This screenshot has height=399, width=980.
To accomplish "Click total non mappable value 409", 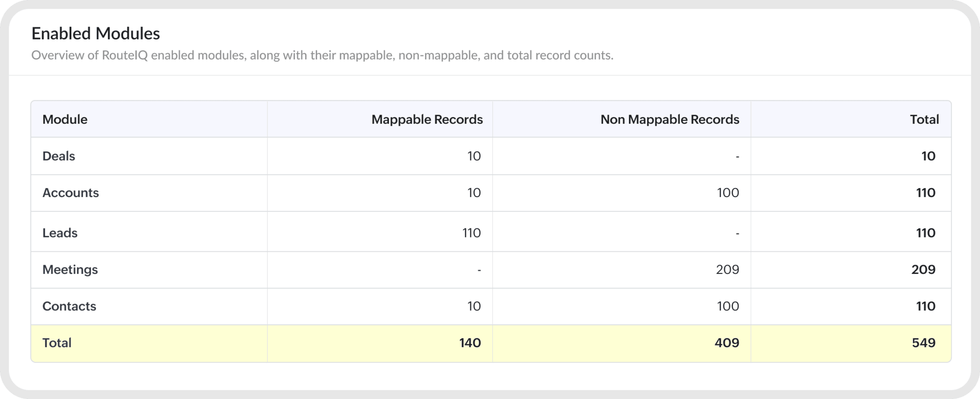I will pyautogui.click(x=727, y=343).
